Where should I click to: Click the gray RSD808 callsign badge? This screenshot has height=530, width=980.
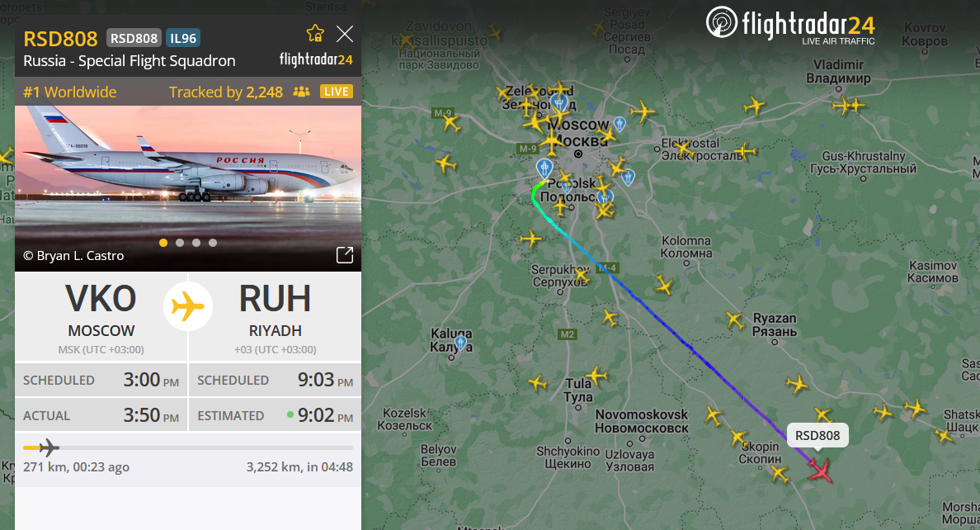point(134,38)
